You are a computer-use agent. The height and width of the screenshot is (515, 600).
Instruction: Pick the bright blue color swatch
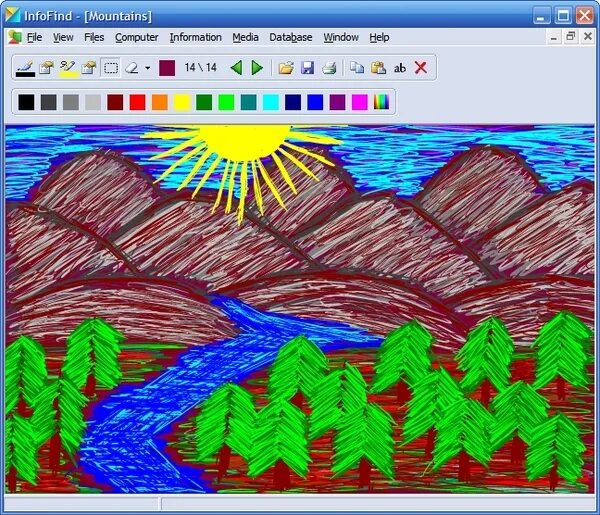(315, 102)
